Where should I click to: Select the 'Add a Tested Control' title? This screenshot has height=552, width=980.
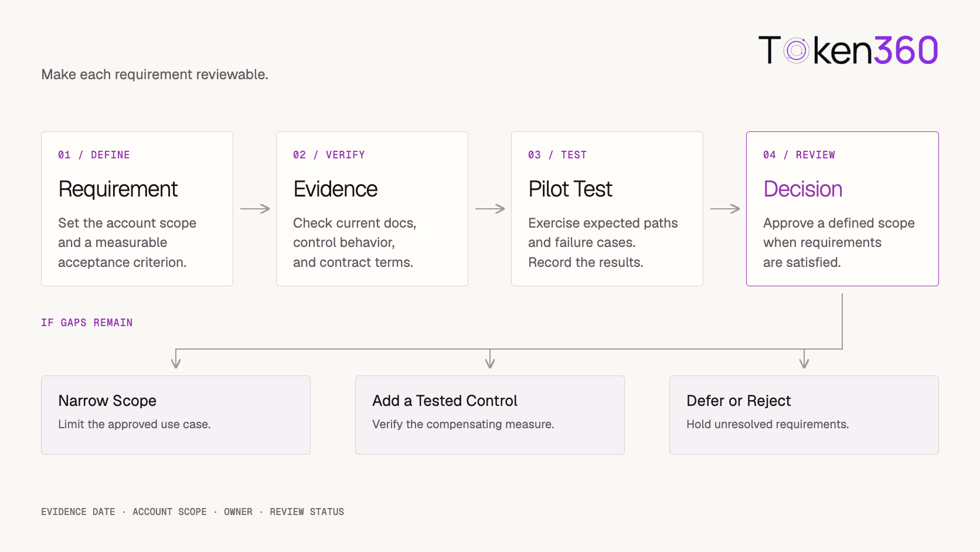point(445,401)
